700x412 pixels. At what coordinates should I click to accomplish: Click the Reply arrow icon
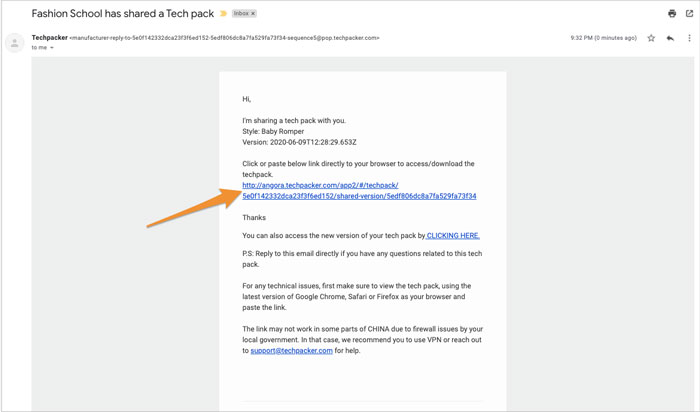670,38
